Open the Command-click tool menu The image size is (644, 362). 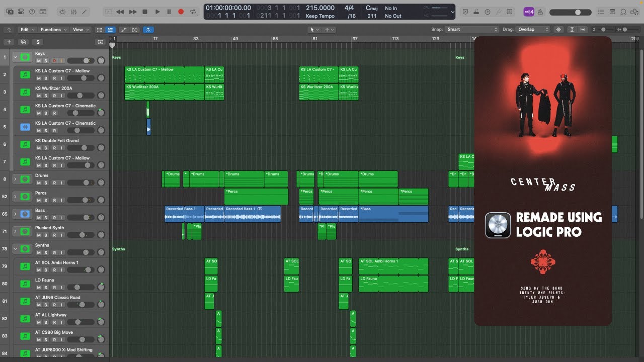(x=329, y=30)
